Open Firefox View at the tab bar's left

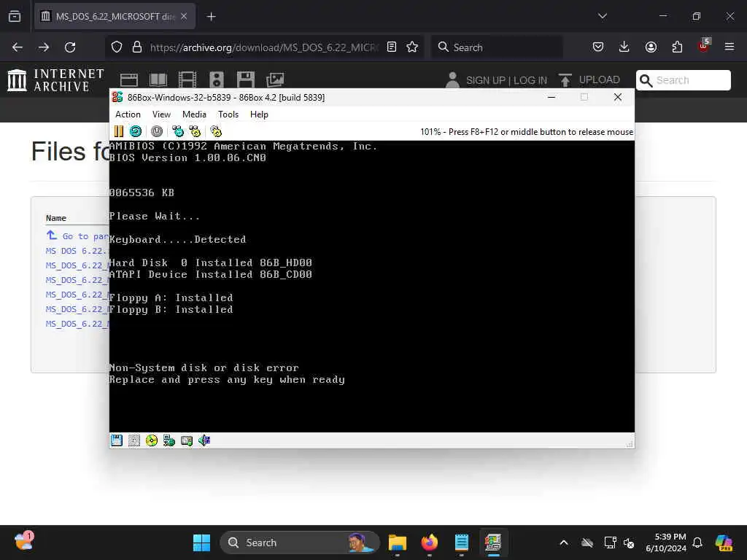coord(15,17)
